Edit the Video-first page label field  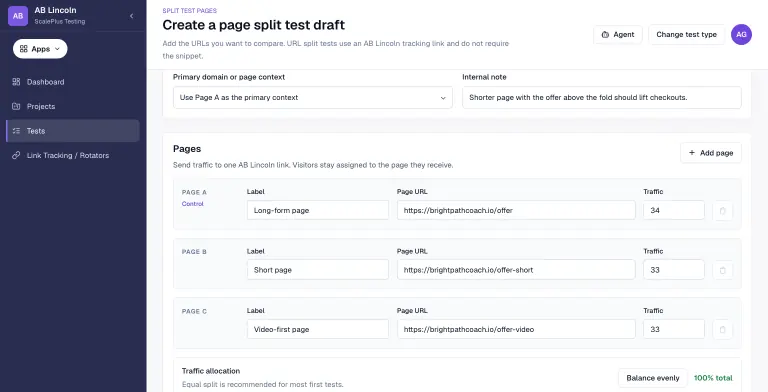click(317, 329)
